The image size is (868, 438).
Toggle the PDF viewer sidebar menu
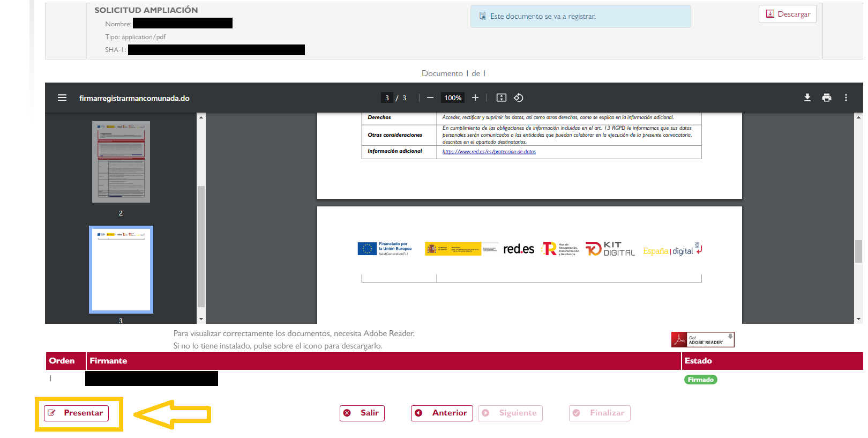point(62,98)
